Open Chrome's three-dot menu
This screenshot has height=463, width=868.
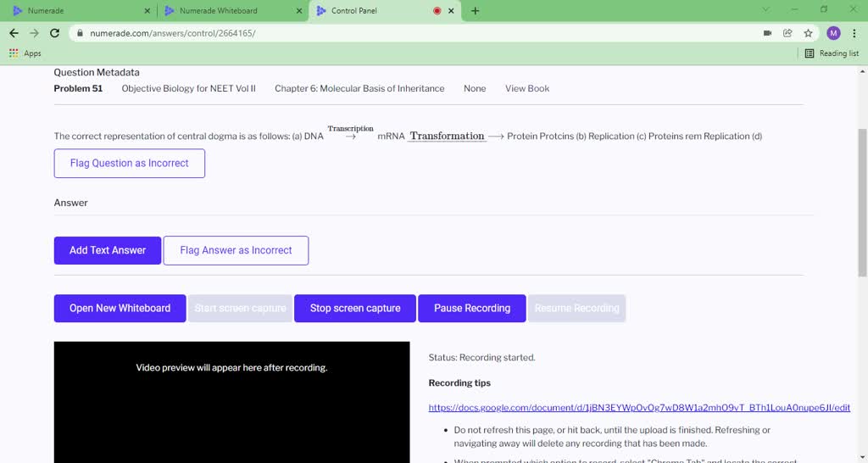855,33
